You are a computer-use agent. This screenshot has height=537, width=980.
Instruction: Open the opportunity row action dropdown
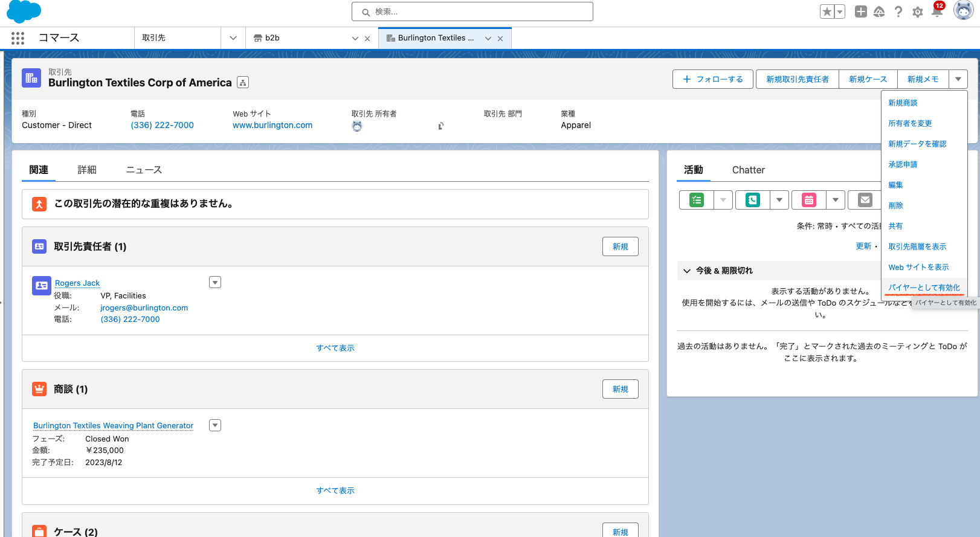(x=215, y=425)
